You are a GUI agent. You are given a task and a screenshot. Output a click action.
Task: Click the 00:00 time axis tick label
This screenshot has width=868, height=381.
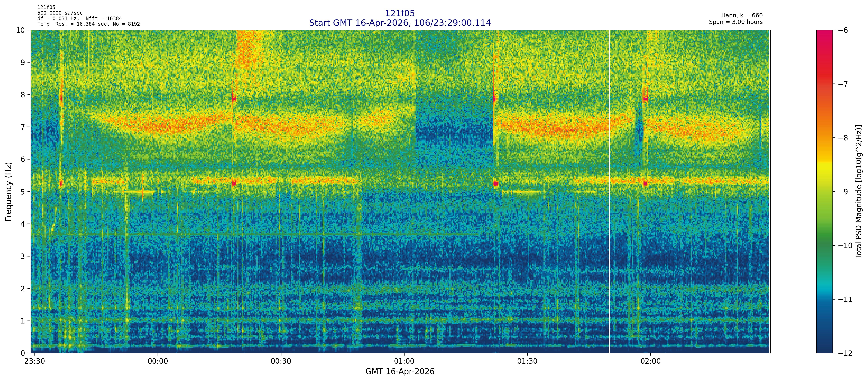[x=158, y=362]
